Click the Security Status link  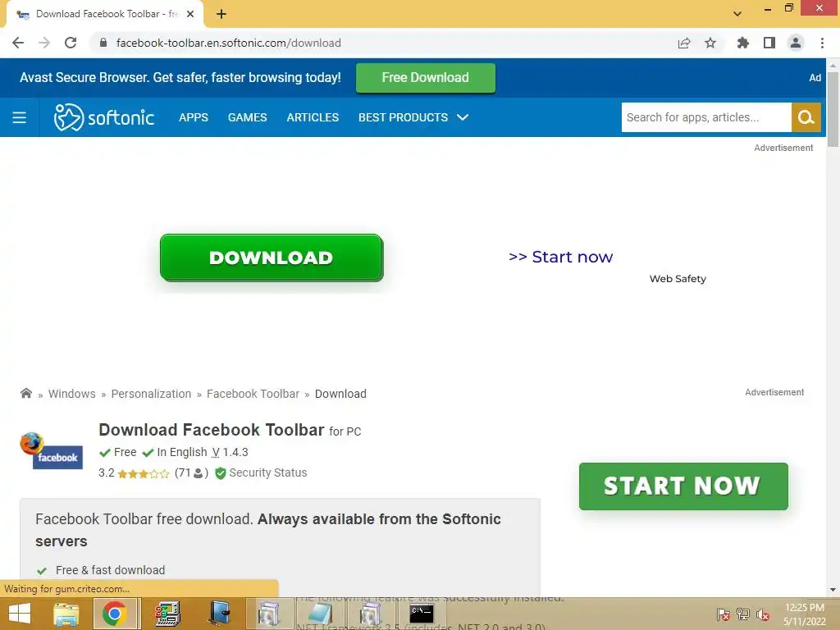268,473
